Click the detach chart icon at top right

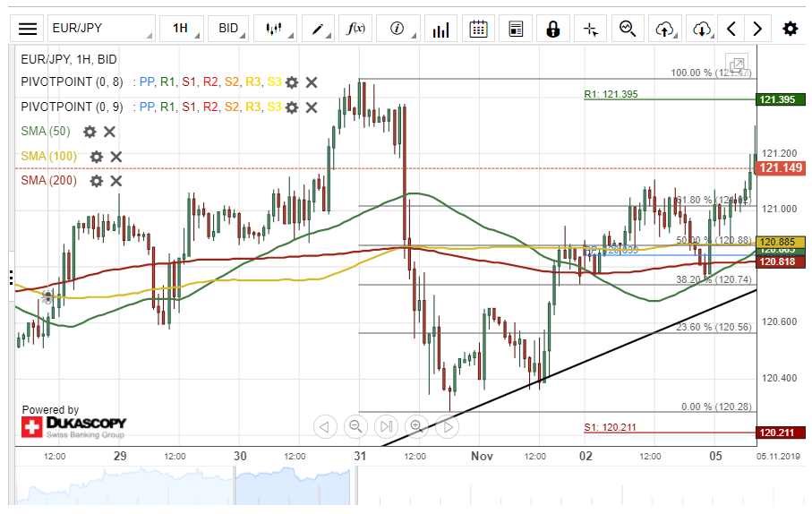click(x=737, y=65)
